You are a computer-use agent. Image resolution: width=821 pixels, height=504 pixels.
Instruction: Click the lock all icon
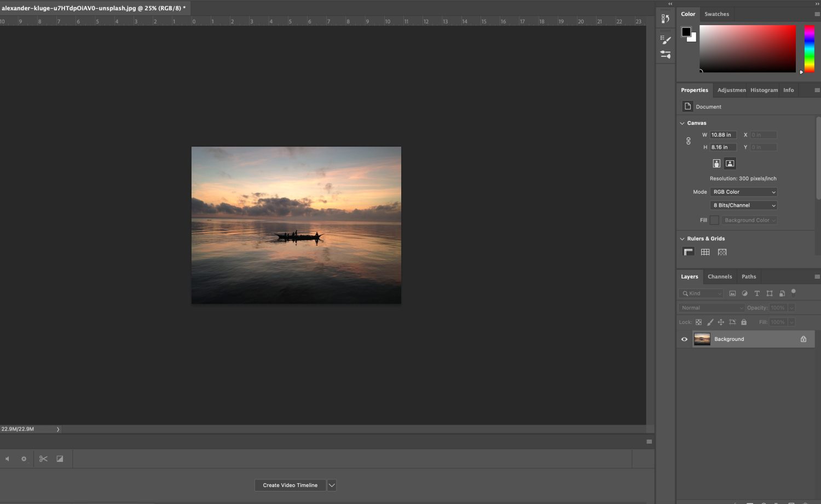coord(744,322)
